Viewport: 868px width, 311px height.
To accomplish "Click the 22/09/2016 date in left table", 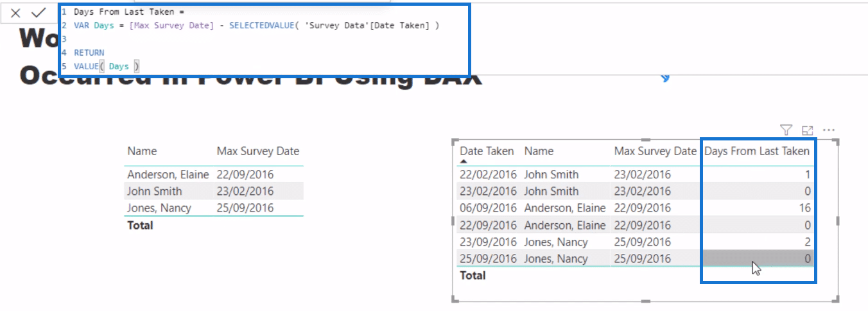I will tap(245, 174).
